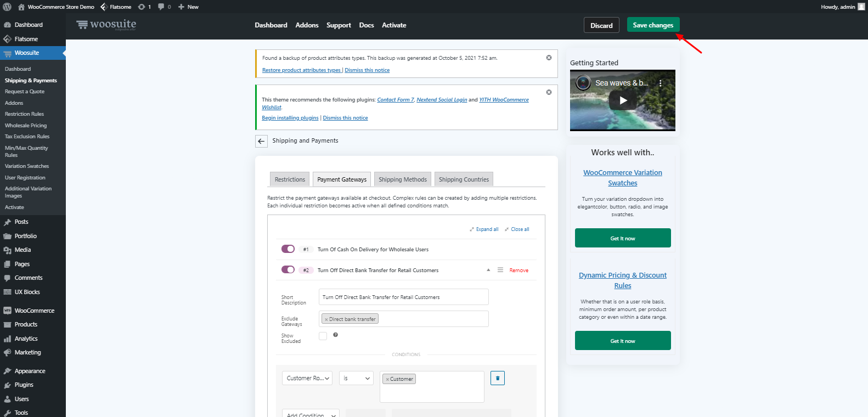Open the admin avatar next to Howdy
The image size is (868, 417).
(861, 7)
